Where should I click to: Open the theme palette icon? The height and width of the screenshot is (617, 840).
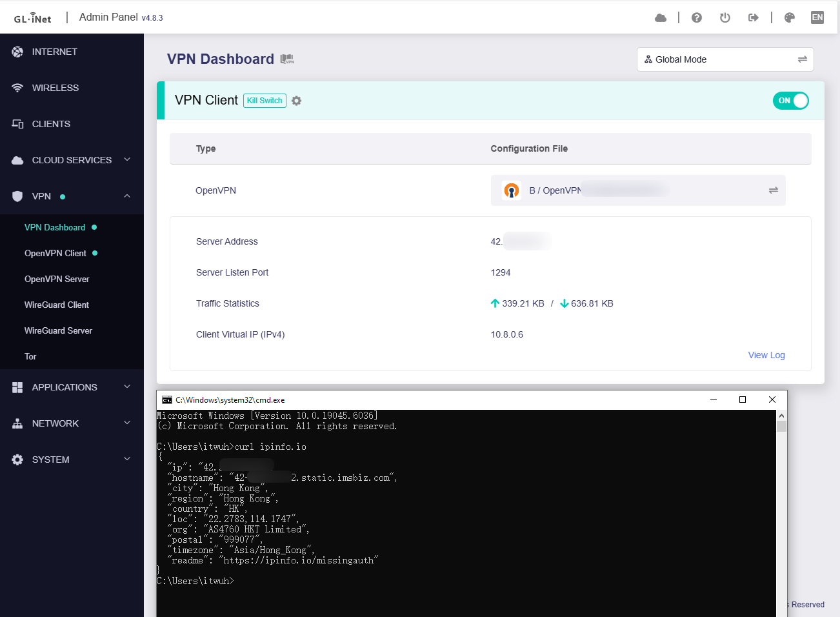pos(789,18)
